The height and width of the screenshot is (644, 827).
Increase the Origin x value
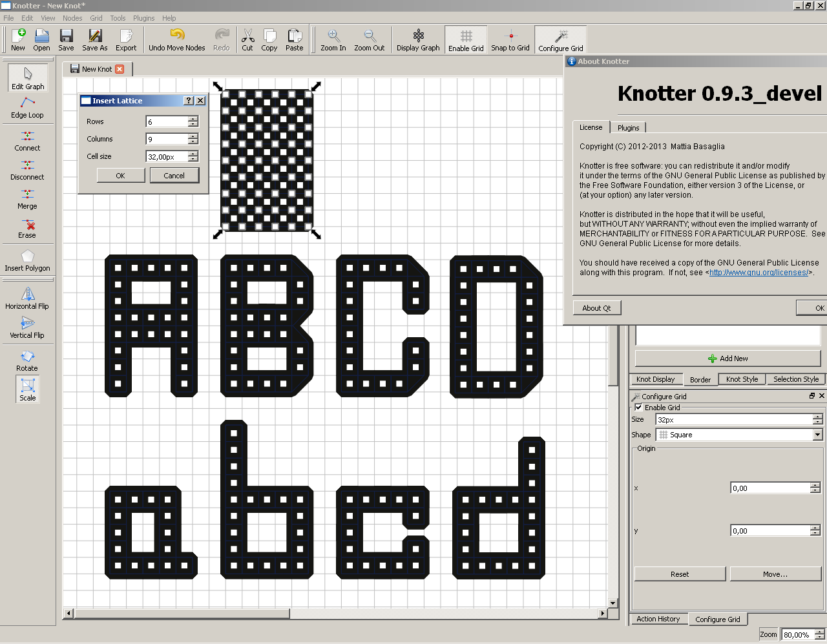815,485
